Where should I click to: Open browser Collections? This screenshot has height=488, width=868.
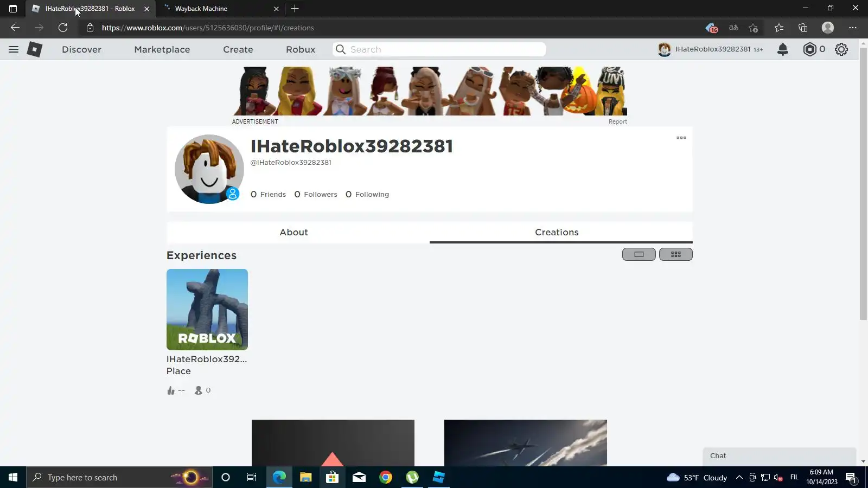coord(803,28)
